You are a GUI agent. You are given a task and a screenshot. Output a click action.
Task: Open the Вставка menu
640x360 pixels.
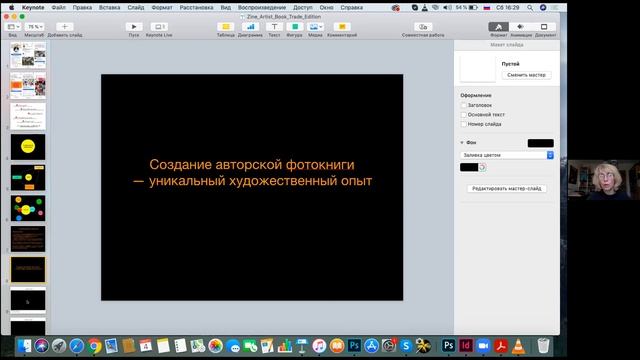point(109,7)
